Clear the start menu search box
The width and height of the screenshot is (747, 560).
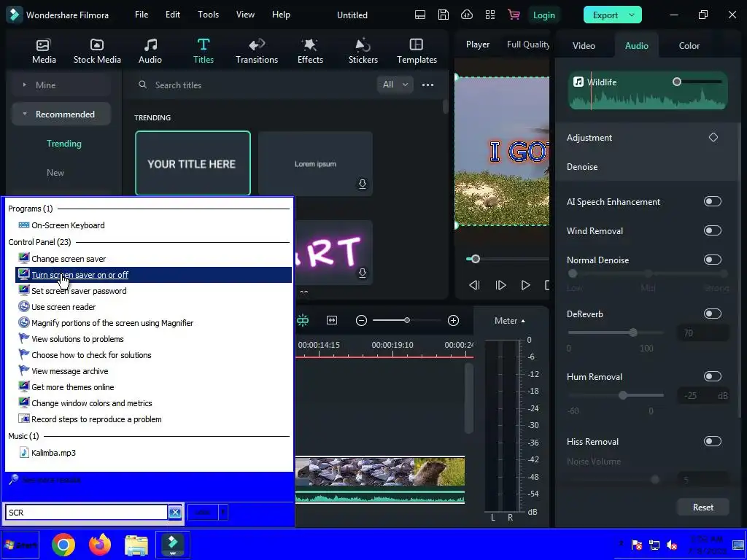[175, 513]
